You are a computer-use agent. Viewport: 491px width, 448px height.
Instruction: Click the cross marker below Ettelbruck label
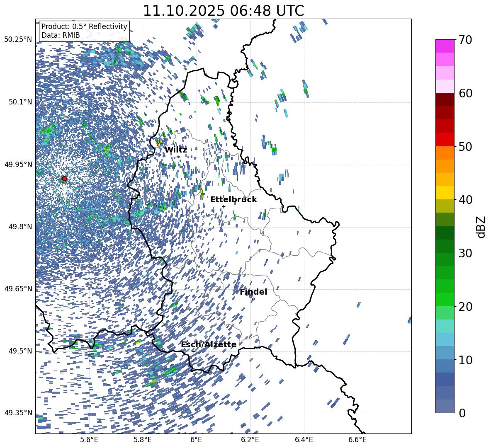(224, 206)
